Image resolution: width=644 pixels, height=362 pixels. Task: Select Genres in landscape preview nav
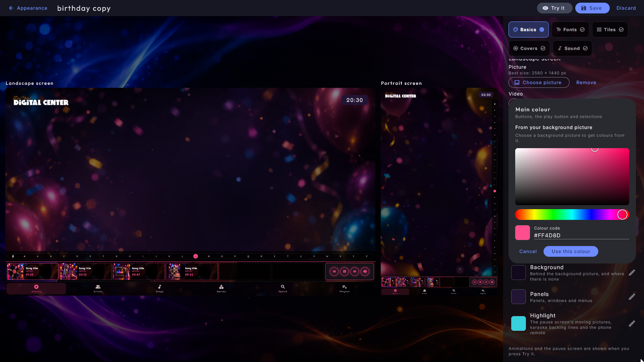(x=221, y=289)
